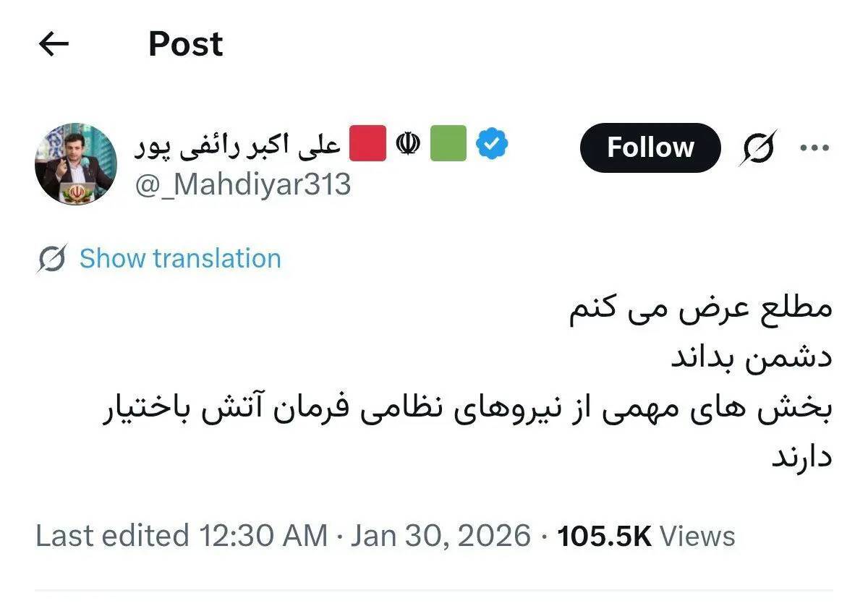This screenshot has width=868, height=606.
Task: Enable following @_Mahdiyar313
Action: coord(649,147)
